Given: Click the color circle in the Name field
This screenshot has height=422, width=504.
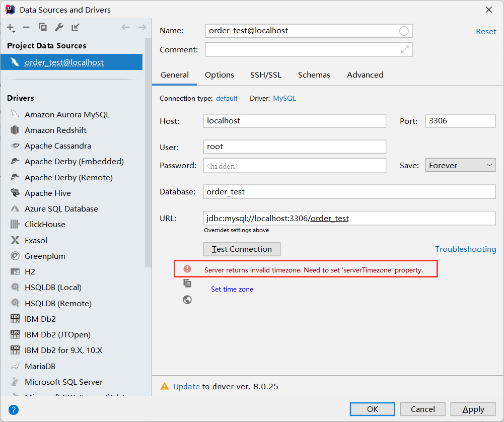Looking at the screenshot, I should pyautogui.click(x=404, y=31).
